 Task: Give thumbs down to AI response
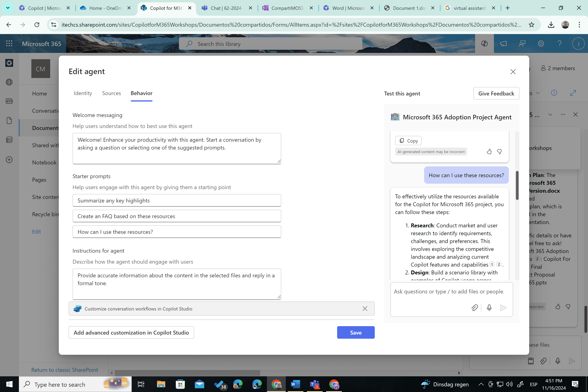pyautogui.click(x=499, y=152)
